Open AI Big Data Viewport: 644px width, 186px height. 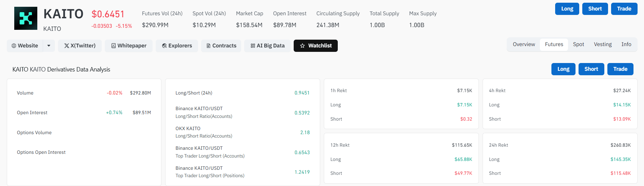tap(267, 46)
